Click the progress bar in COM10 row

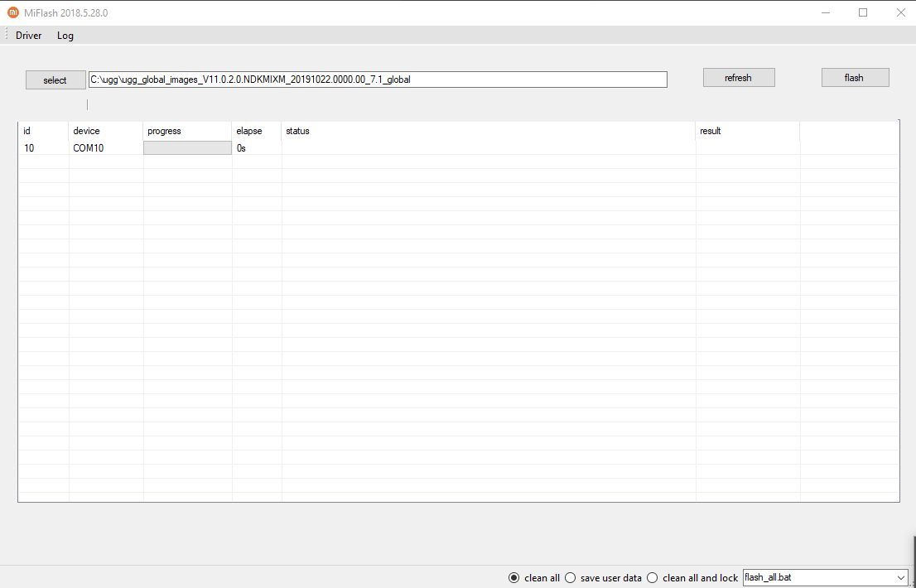click(x=187, y=147)
